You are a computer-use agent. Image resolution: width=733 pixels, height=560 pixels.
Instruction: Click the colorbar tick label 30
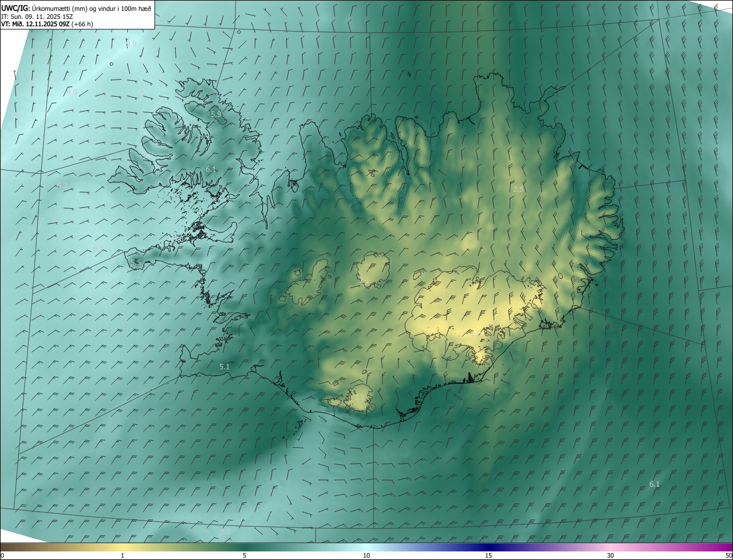pos(610,555)
